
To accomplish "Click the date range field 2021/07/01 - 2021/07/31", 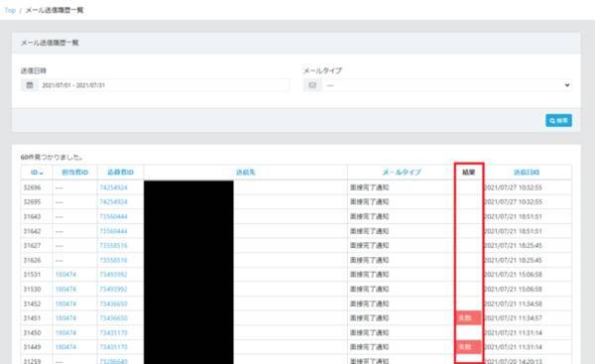I will pyautogui.click(x=164, y=85).
